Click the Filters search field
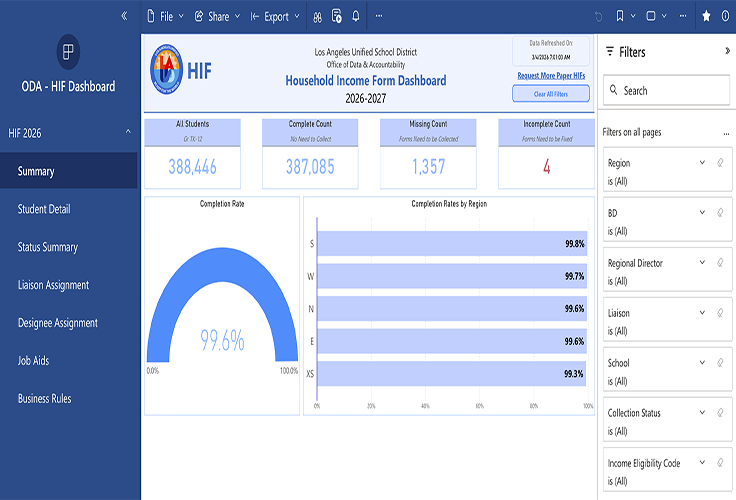Screen dimensions: 736x500 click(x=666, y=90)
